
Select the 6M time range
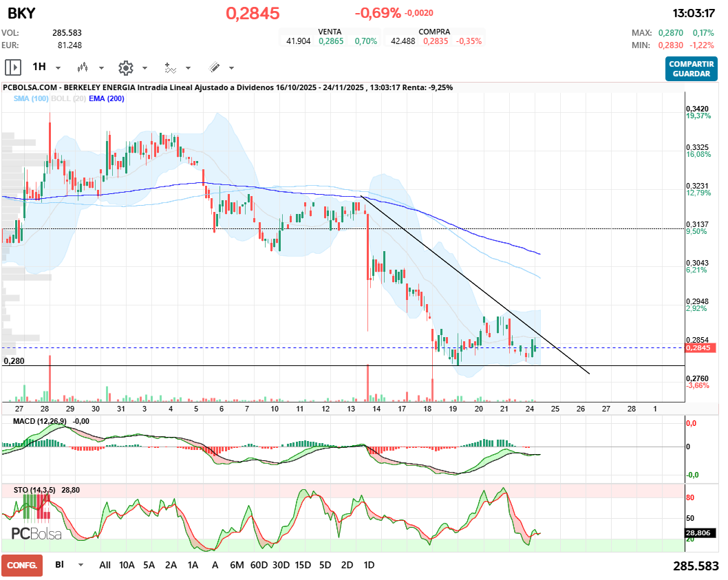pos(237,565)
